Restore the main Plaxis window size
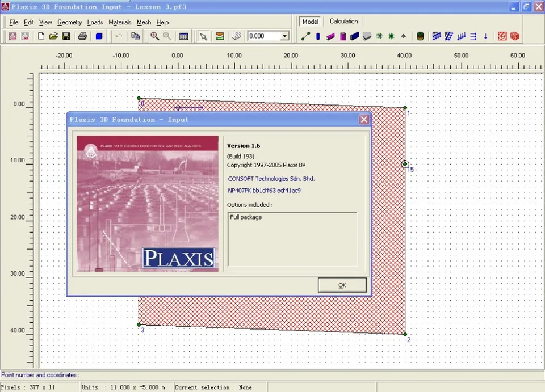This screenshot has width=545, height=392. pos(526,7)
